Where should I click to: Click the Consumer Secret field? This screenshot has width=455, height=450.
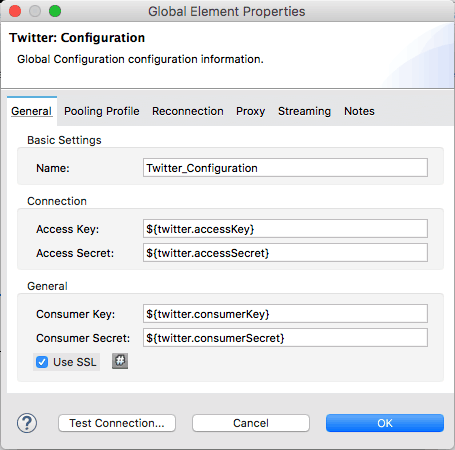click(x=285, y=338)
